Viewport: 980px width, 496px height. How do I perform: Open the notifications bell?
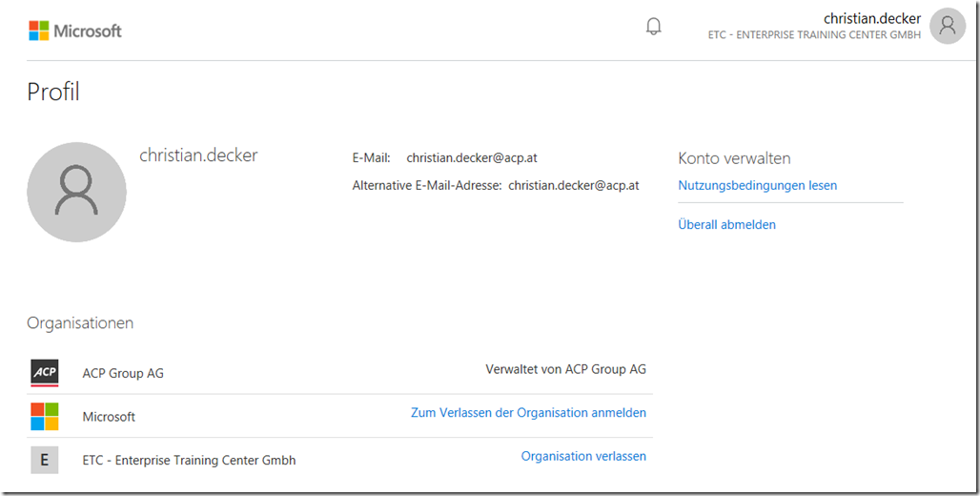[654, 27]
